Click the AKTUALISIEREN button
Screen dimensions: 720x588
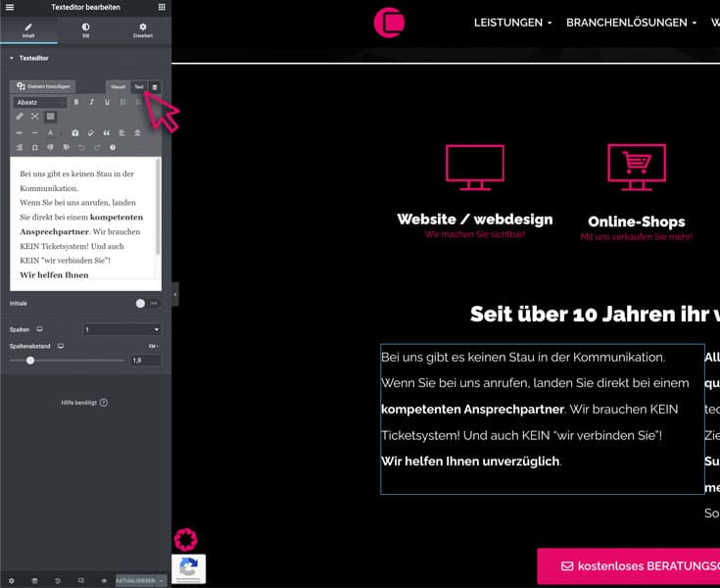pos(135,580)
